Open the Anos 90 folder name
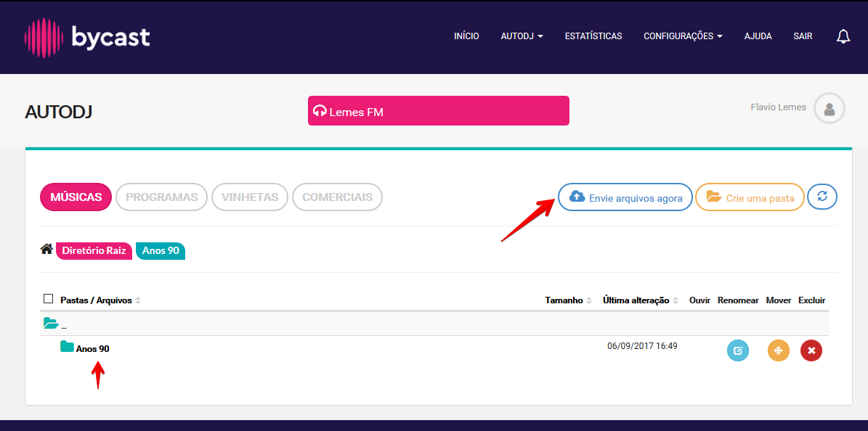868x431 pixels. coord(92,349)
